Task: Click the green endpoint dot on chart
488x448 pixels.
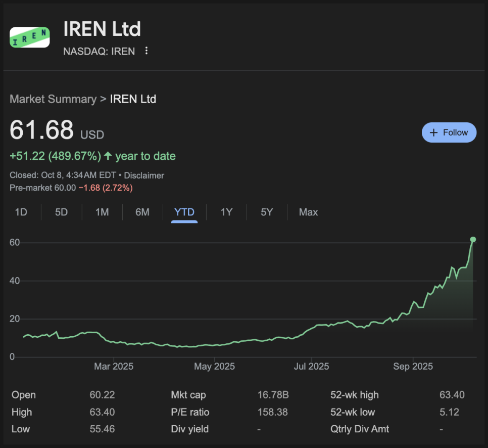Action: (473, 239)
